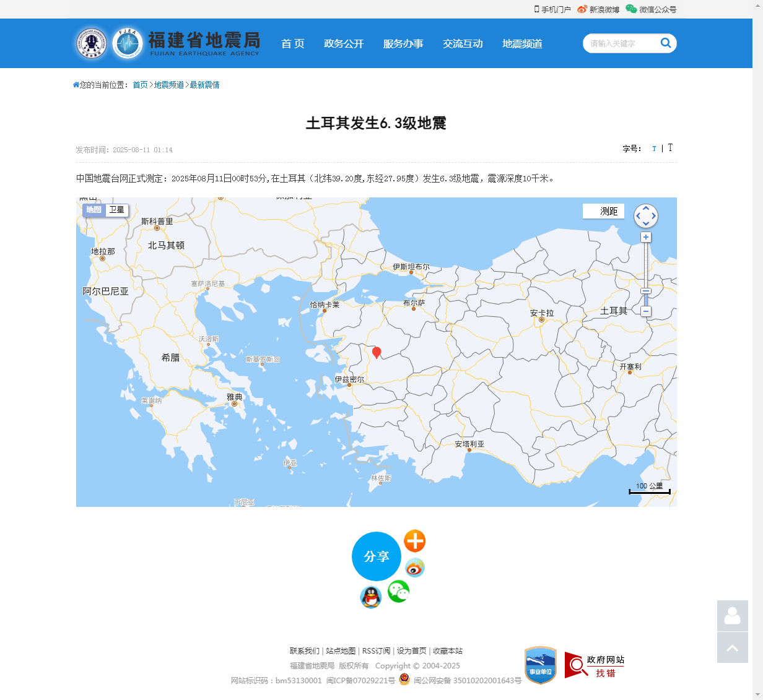This screenshot has width=763, height=700.
Task: Zoom out with the map minus control
Action: click(646, 311)
